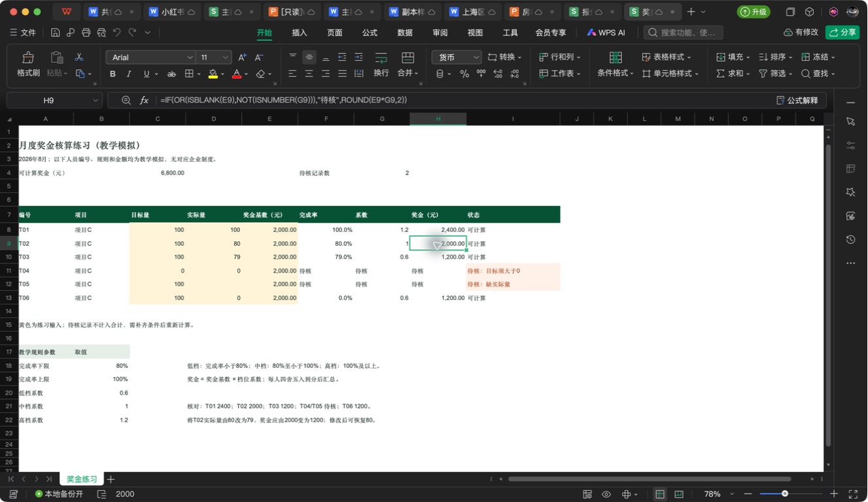This screenshot has width=868, height=502.
Task: Apply yellow fill color to cell
Action: tap(213, 74)
